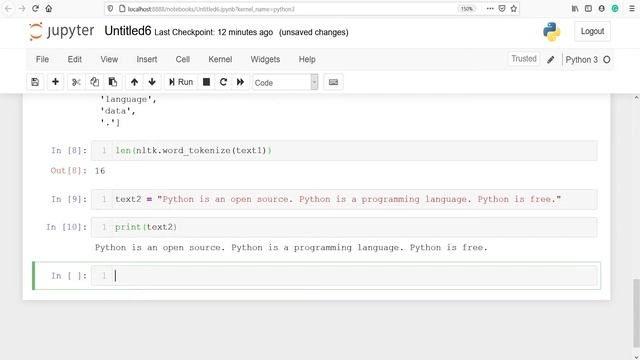Click the Python logo icon
The image size is (640, 360).
[x=551, y=31]
